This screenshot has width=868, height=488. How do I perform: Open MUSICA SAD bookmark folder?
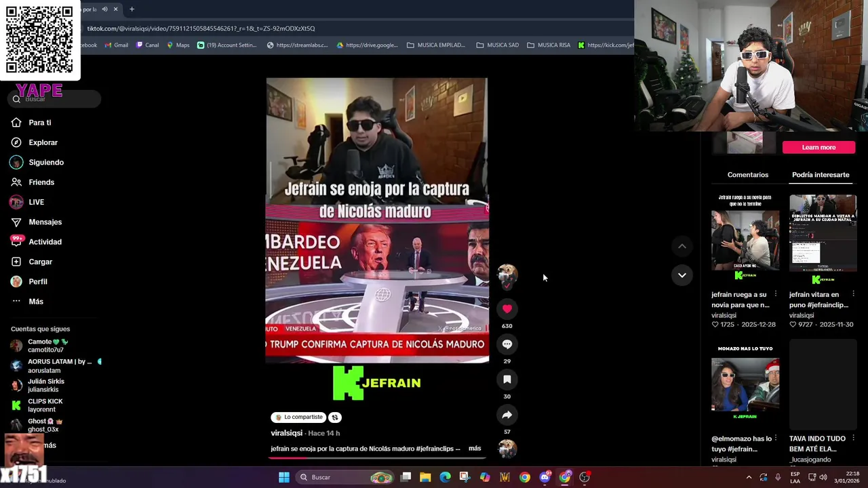(x=498, y=45)
